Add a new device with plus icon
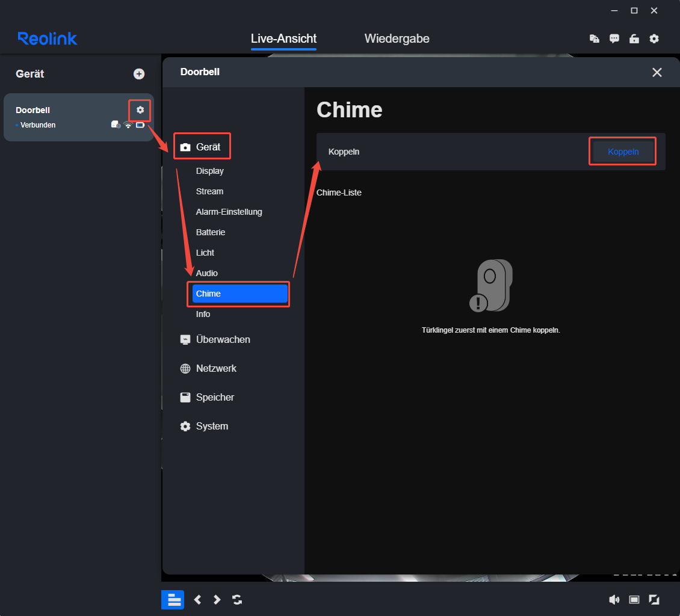Screen dimensions: 680x616 click(x=139, y=74)
